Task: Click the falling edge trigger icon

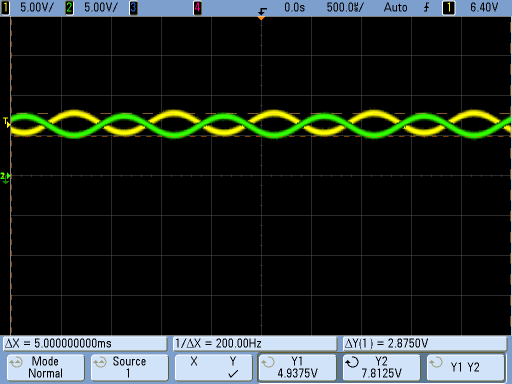Action: click(426, 7)
